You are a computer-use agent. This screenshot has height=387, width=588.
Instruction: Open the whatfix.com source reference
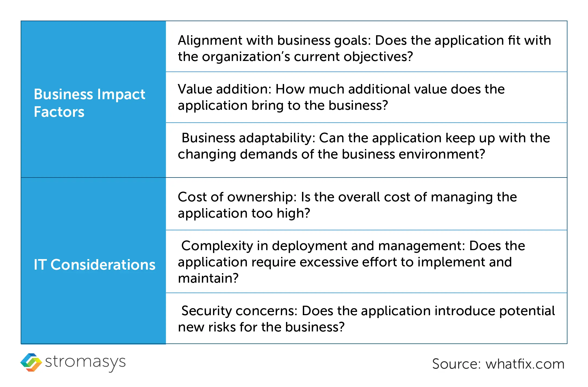click(525, 364)
